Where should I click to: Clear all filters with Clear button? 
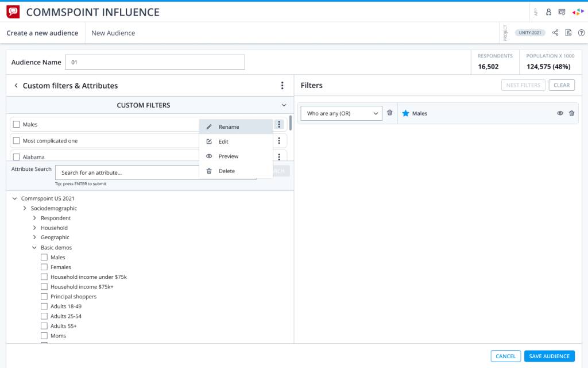pos(562,85)
